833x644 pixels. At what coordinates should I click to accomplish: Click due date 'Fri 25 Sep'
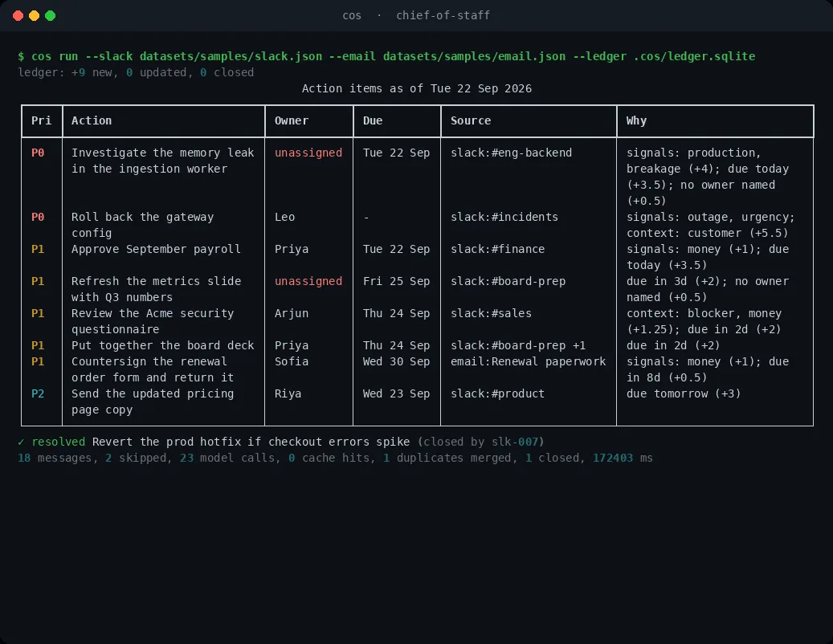396,281
